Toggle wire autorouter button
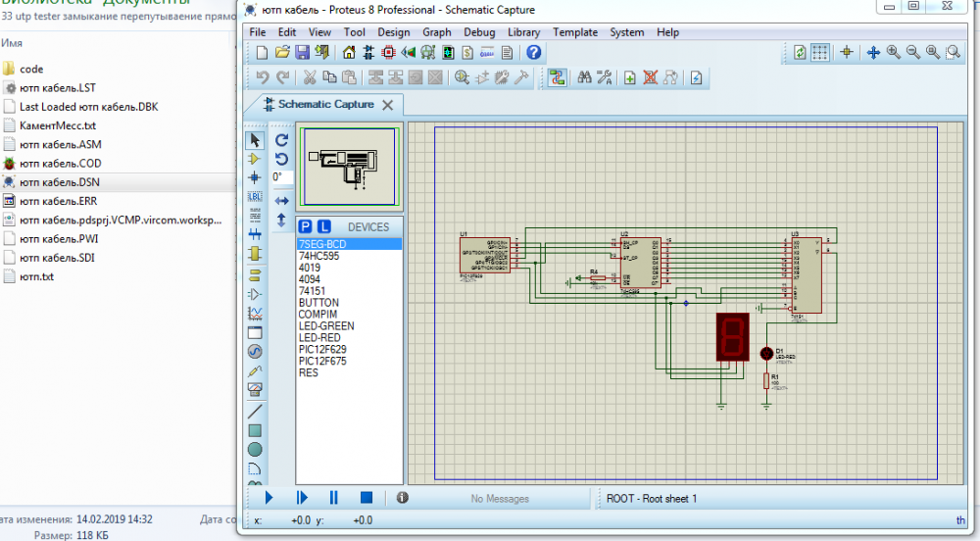Image resolution: width=980 pixels, height=541 pixels. pyautogui.click(x=557, y=78)
